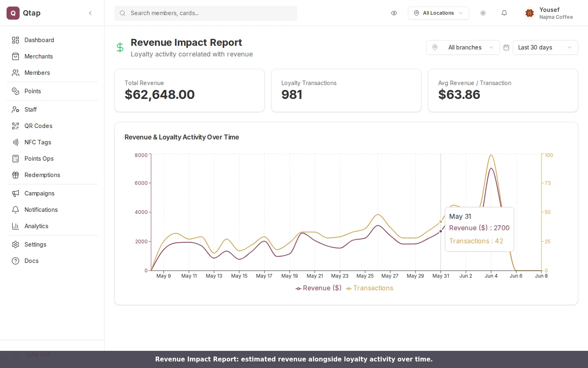Go to Merchants page
588x368 pixels.
click(x=52, y=56)
